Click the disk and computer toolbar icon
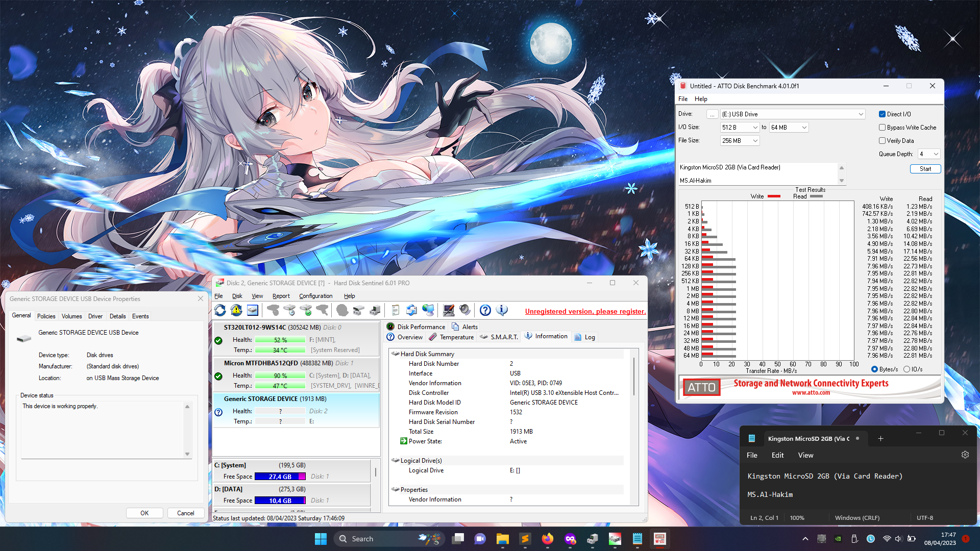980x551 pixels. pos(375,310)
